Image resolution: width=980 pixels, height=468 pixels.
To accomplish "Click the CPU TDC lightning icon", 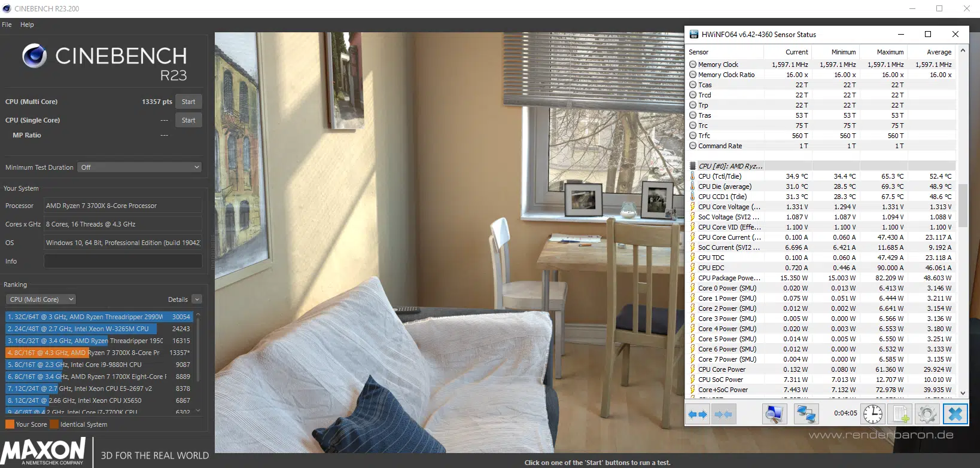I will (x=693, y=258).
